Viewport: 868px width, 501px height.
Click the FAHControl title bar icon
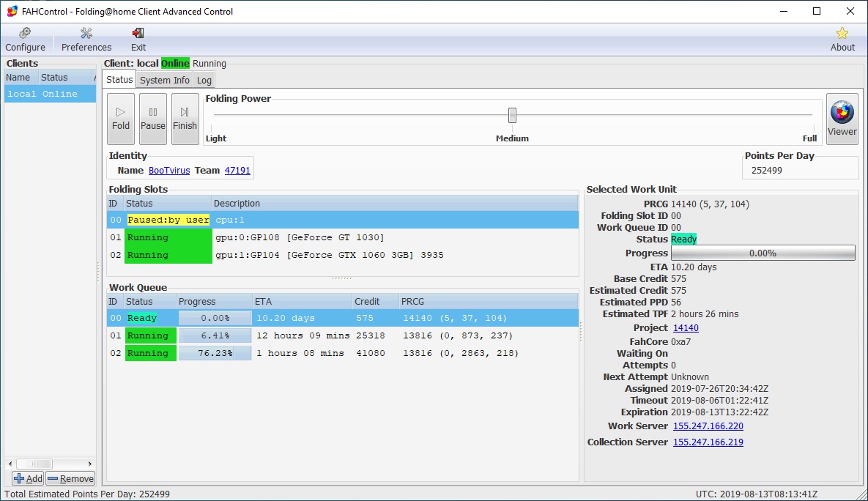(x=12, y=11)
